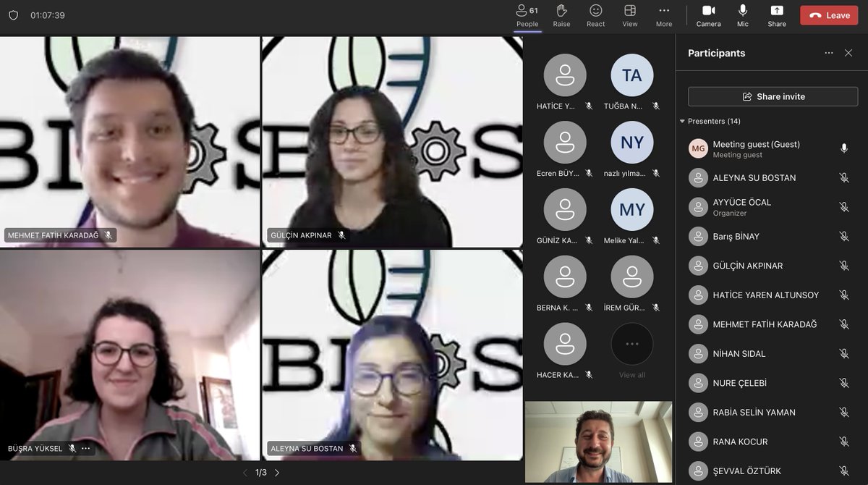Image resolution: width=868 pixels, height=485 pixels.
Task: Click HACER KA. avatar tile
Action: point(565,344)
